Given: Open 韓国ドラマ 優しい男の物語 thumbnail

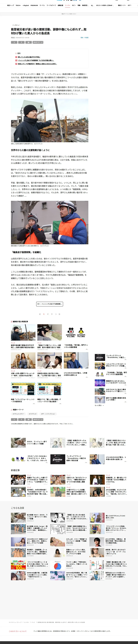Looking at the screenshot, I should (x=50, y=389).
